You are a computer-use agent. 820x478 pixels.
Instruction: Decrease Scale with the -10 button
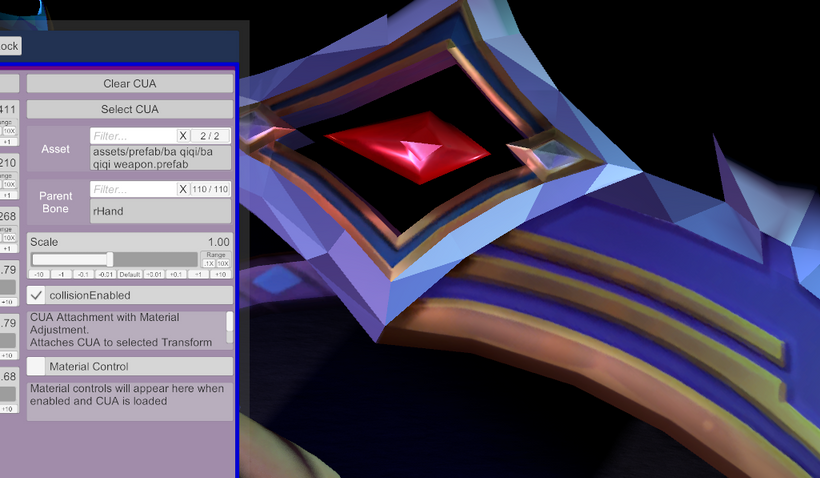coord(39,275)
